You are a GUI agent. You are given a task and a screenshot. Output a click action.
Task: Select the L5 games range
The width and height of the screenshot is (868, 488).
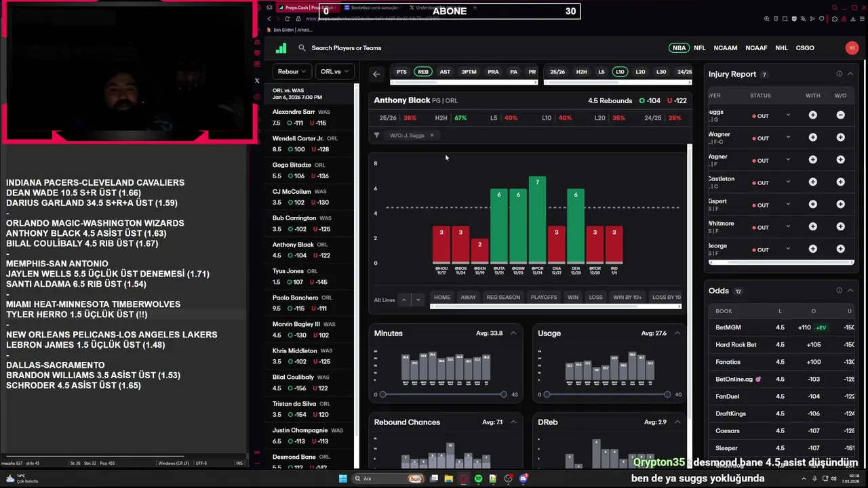coord(601,72)
